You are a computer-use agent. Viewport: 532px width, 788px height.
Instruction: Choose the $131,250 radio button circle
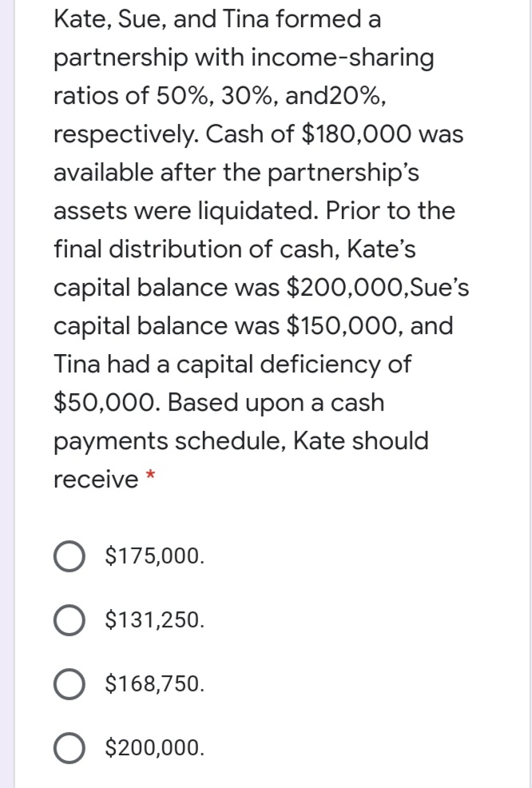pos(71,619)
